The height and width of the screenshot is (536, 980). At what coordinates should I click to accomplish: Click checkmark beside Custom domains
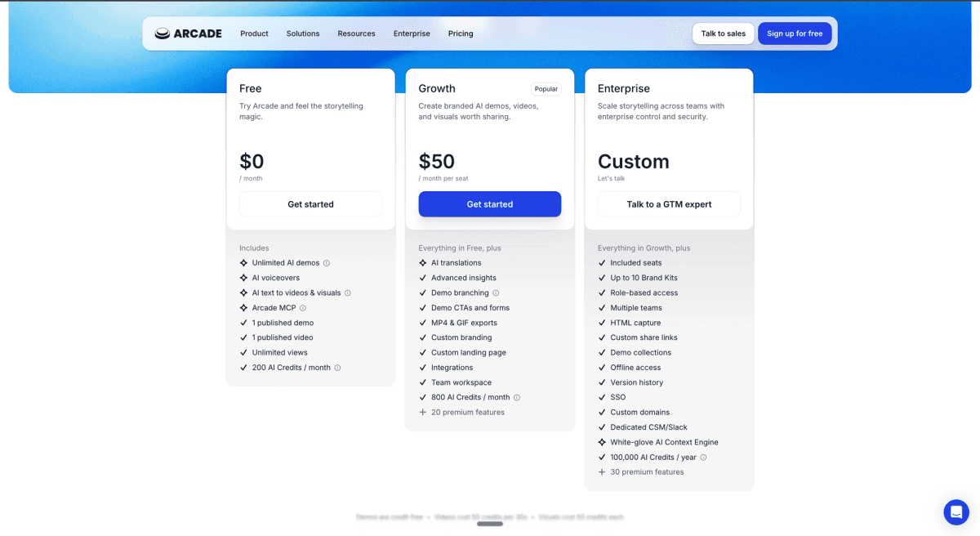602,413
